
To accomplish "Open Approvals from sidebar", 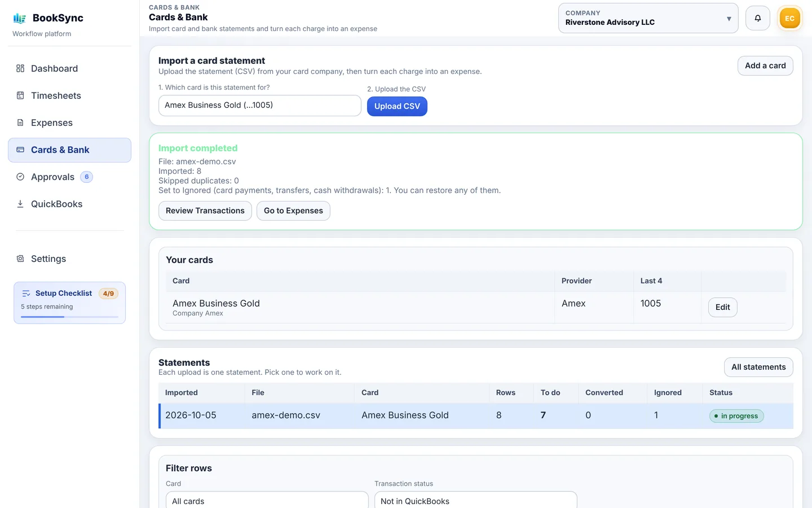I will [x=69, y=177].
